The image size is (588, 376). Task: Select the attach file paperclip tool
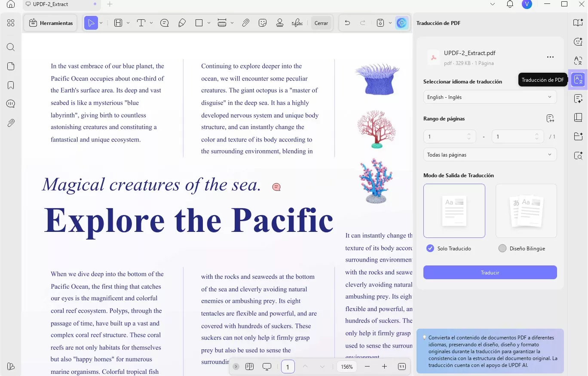(245, 23)
